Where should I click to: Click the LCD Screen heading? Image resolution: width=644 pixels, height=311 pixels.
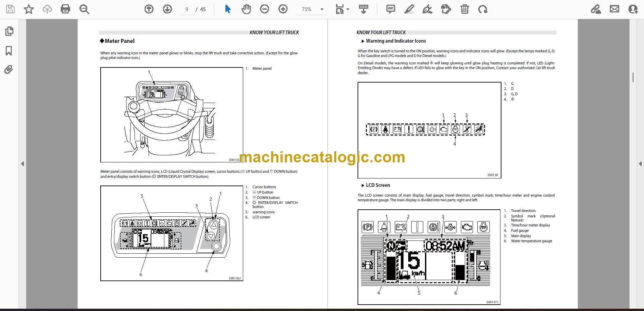click(378, 185)
